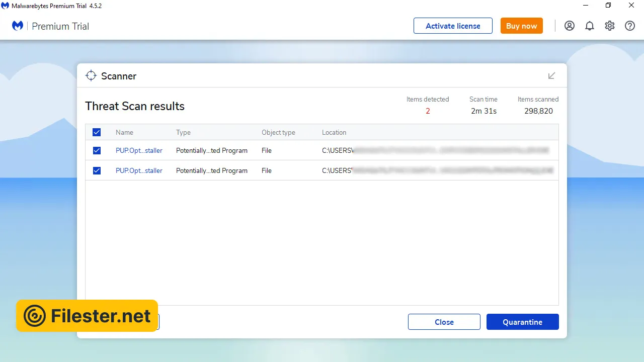Click the Scanner crosshair icon
The height and width of the screenshot is (362, 644).
91,76
